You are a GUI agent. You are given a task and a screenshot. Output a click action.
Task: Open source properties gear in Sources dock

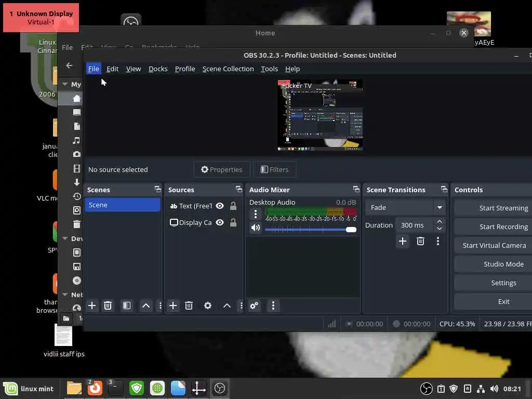point(208,305)
